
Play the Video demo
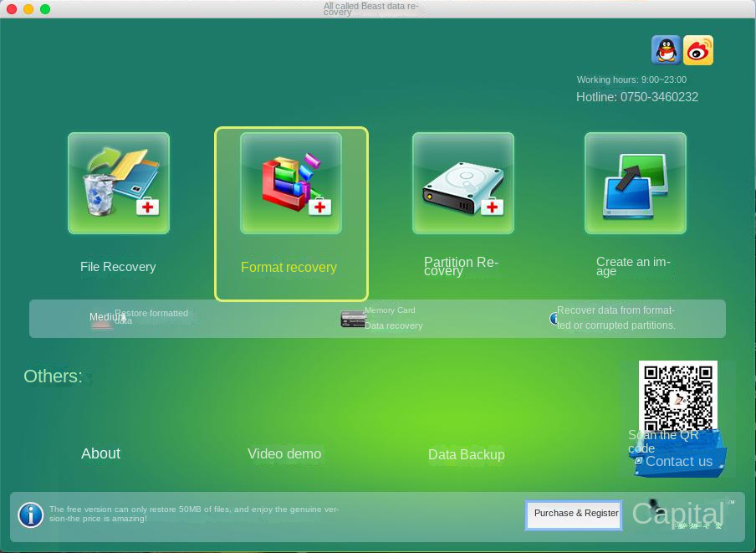[283, 453]
